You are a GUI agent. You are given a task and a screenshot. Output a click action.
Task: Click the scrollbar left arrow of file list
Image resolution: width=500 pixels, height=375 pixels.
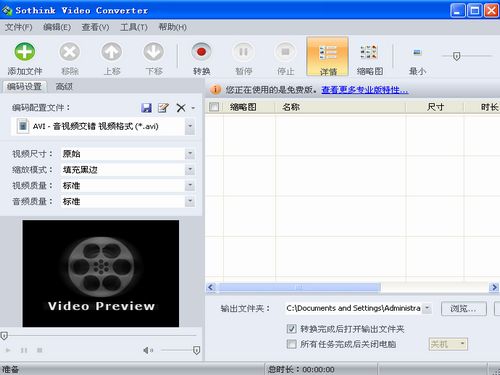211,287
